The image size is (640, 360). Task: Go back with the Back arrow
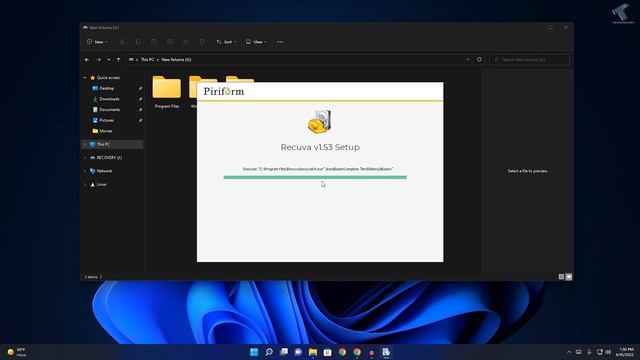(87, 60)
